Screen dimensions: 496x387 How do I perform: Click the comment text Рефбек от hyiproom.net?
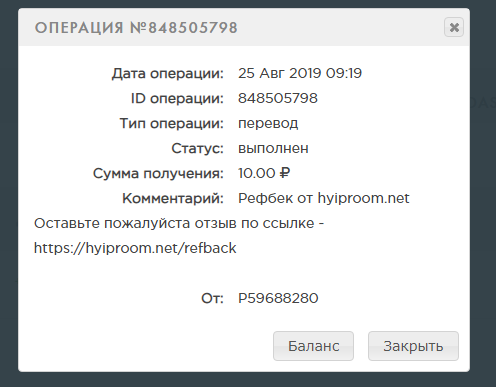click(x=323, y=199)
